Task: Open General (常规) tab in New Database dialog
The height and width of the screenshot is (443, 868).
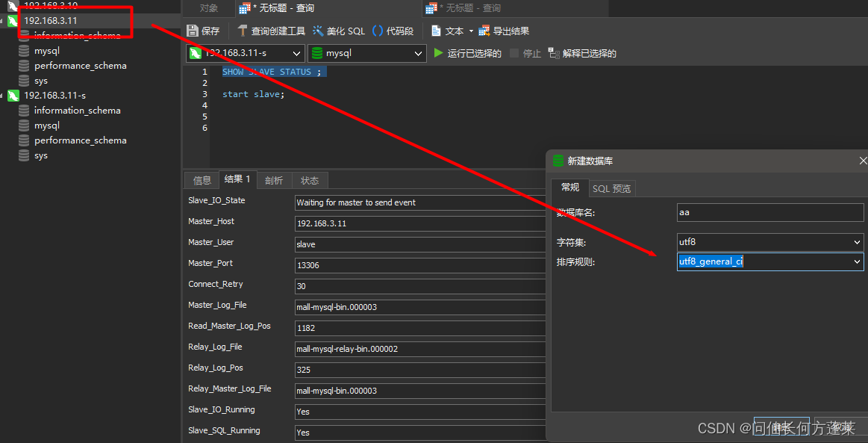Action: click(569, 188)
